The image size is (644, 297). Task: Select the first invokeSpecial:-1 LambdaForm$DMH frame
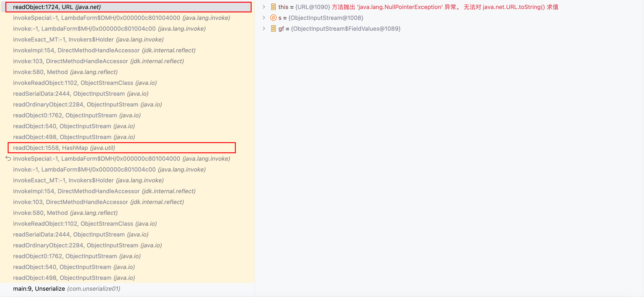(121, 18)
